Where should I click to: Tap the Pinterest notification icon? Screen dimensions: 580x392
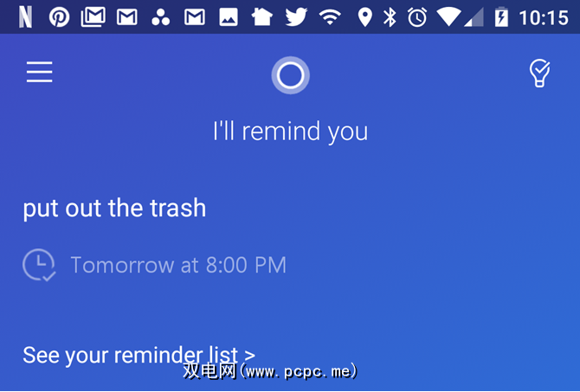(59, 17)
